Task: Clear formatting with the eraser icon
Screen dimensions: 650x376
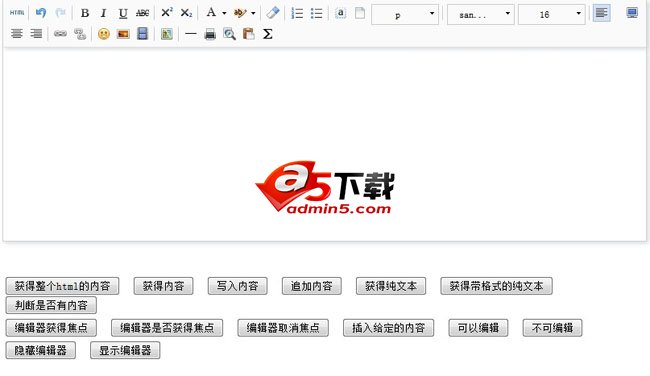Action: 273,13
